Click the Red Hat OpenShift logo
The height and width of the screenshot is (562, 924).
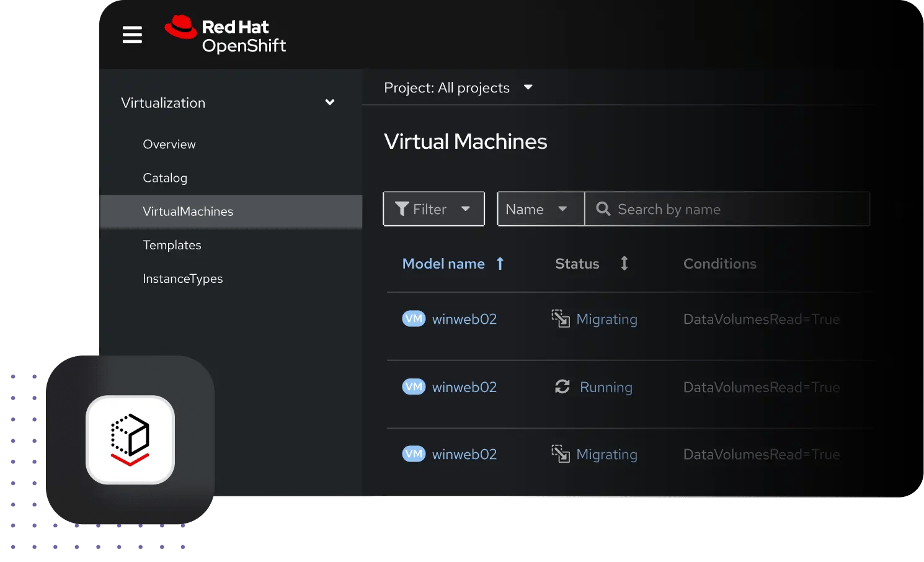225,35
